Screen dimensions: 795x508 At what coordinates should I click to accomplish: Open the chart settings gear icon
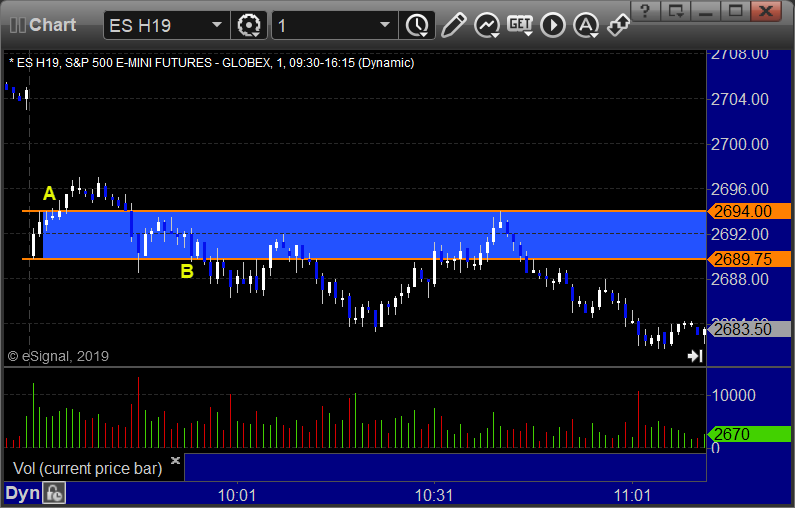coord(248,25)
